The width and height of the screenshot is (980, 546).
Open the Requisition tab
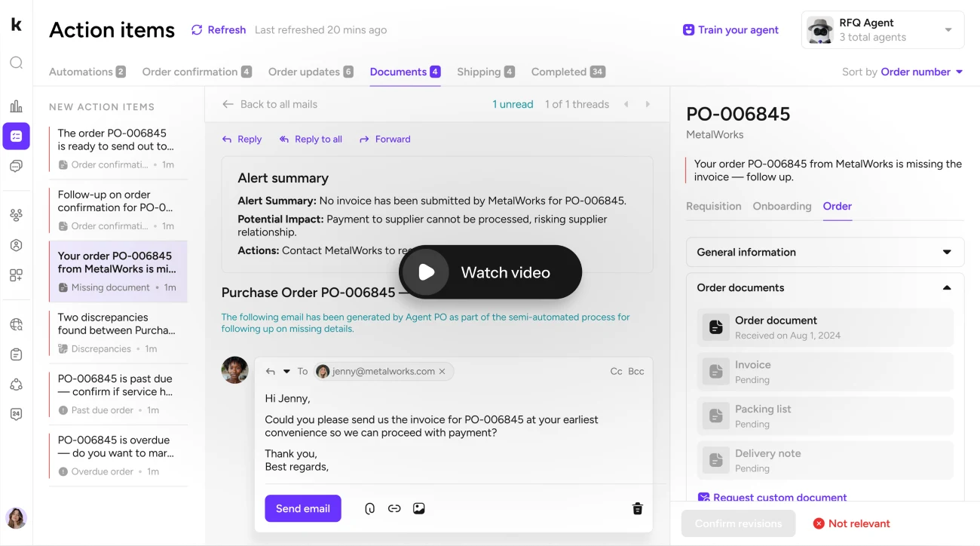pos(713,206)
